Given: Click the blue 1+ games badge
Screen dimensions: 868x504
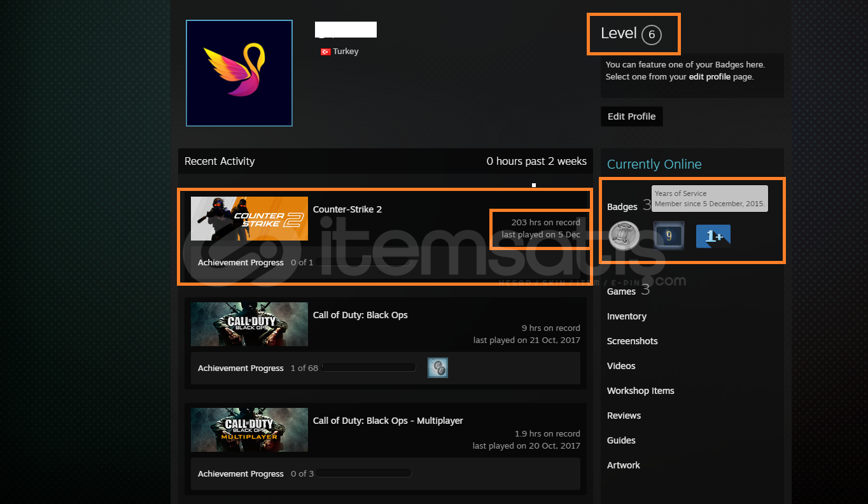Looking at the screenshot, I should click(713, 236).
